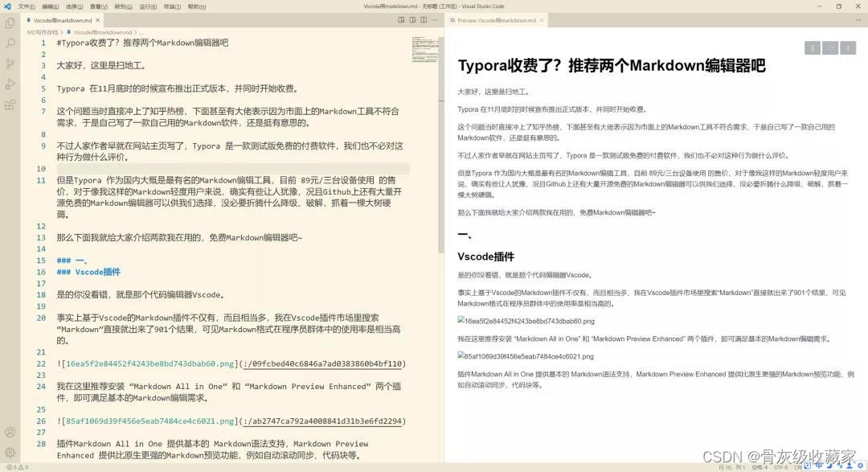
Task: Open the 运行(R) menu
Action: click(x=148, y=6)
